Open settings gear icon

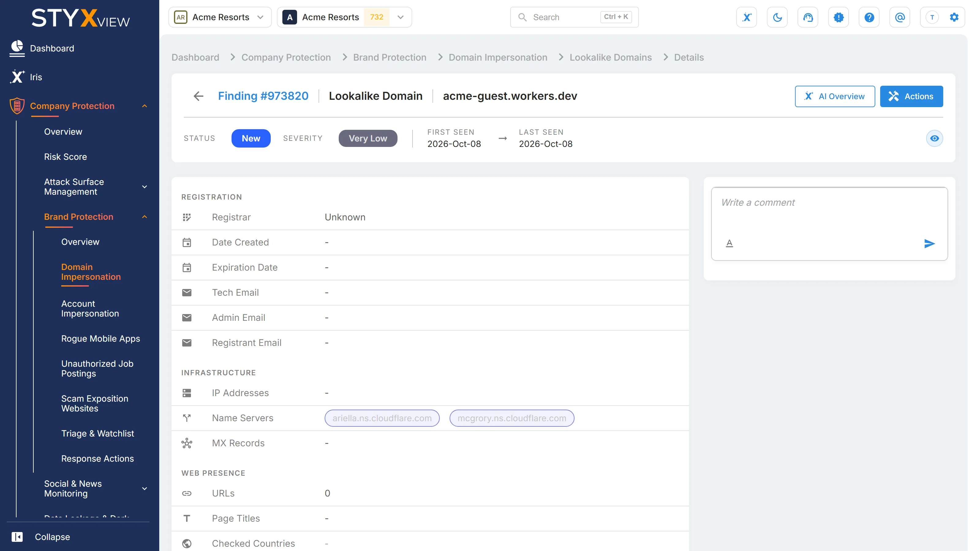(x=954, y=17)
